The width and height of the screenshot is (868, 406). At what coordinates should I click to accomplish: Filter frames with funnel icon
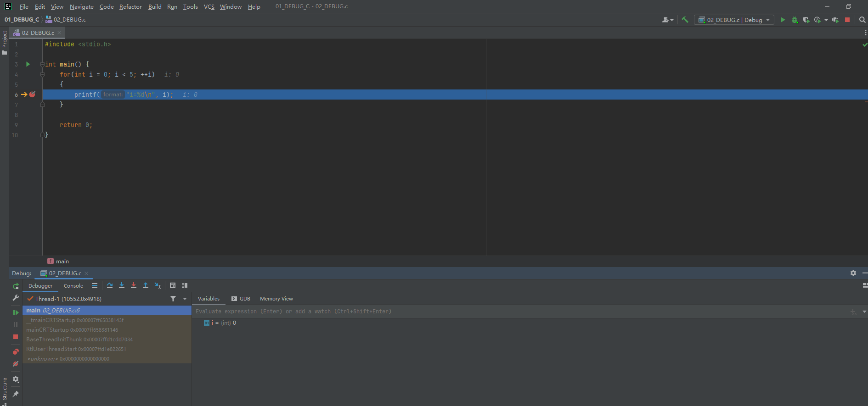point(173,299)
